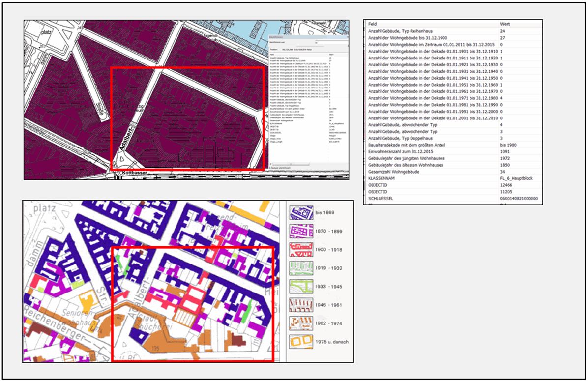
Task: Select the OBJECTID value '12466'
Action: [506, 185]
